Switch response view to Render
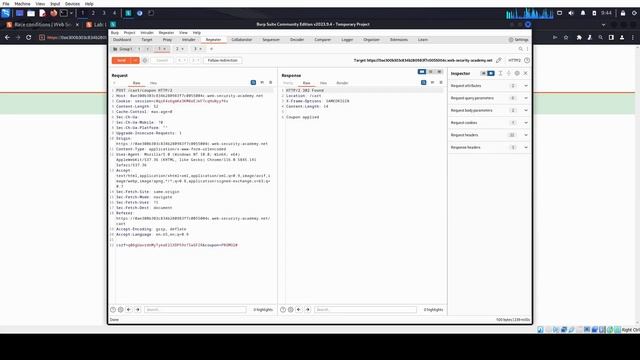The width and height of the screenshot is (640, 360). click(x=342, y=83)
